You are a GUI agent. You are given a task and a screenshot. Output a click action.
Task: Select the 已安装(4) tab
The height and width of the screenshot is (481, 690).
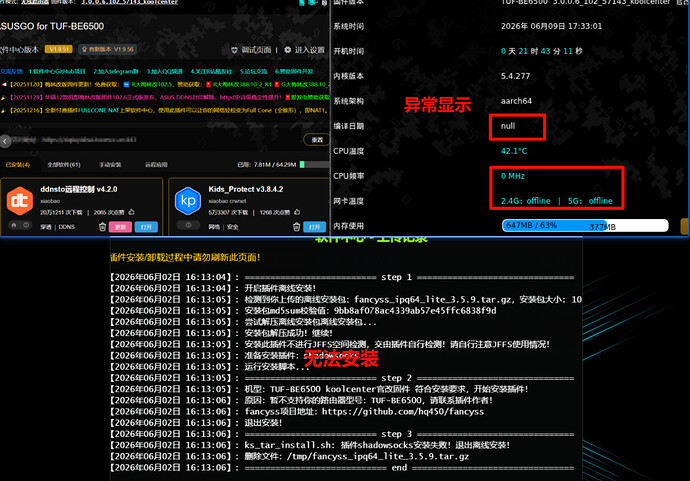[18, 165]
